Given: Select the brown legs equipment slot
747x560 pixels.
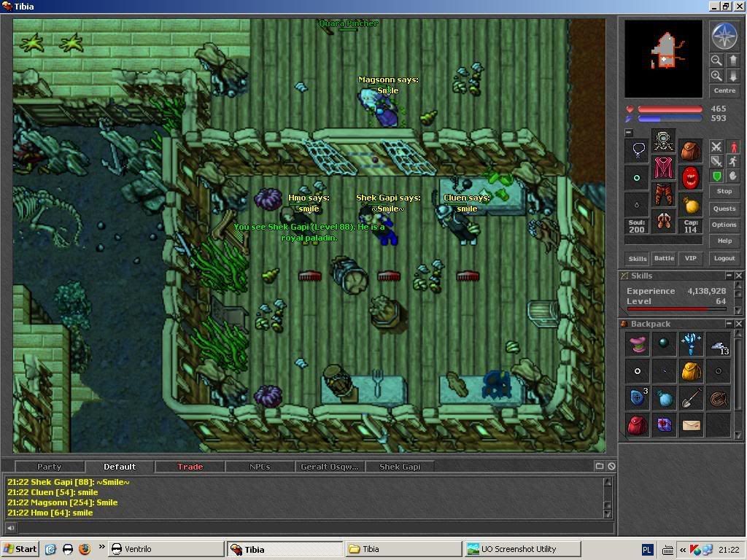Looking at the screenshot, I should (x=664, y=194).
